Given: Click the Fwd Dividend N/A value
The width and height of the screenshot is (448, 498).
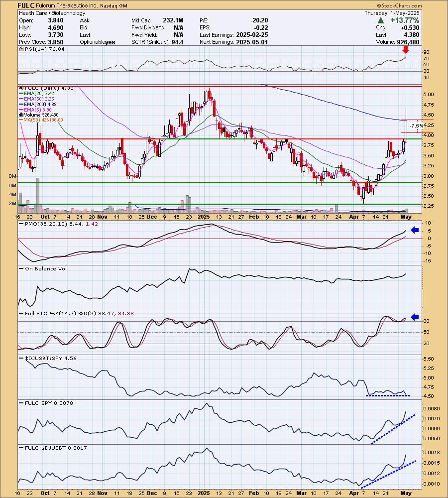Looking at the screenshot, I should (178, 27).
